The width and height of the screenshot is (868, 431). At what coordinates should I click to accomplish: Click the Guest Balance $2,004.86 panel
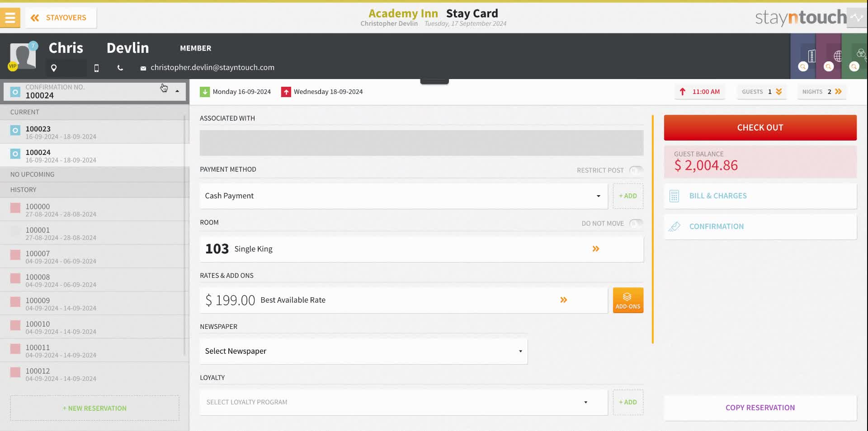[760, 161]
